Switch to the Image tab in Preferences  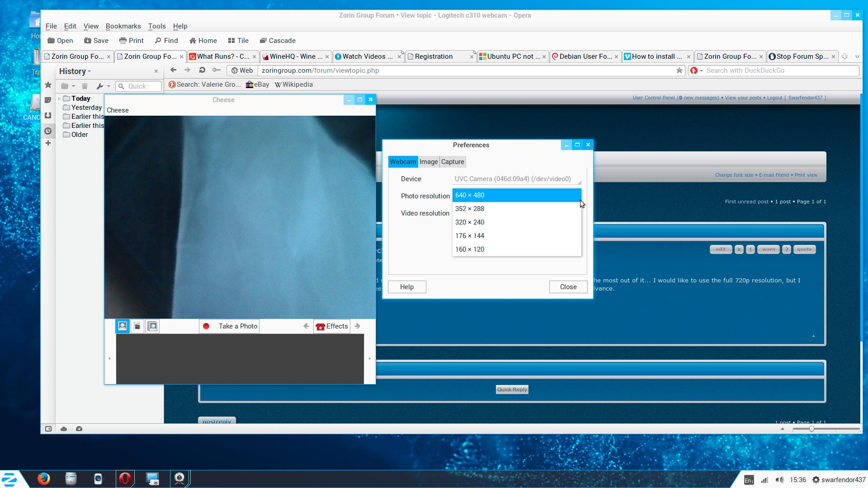click(429, 162)
